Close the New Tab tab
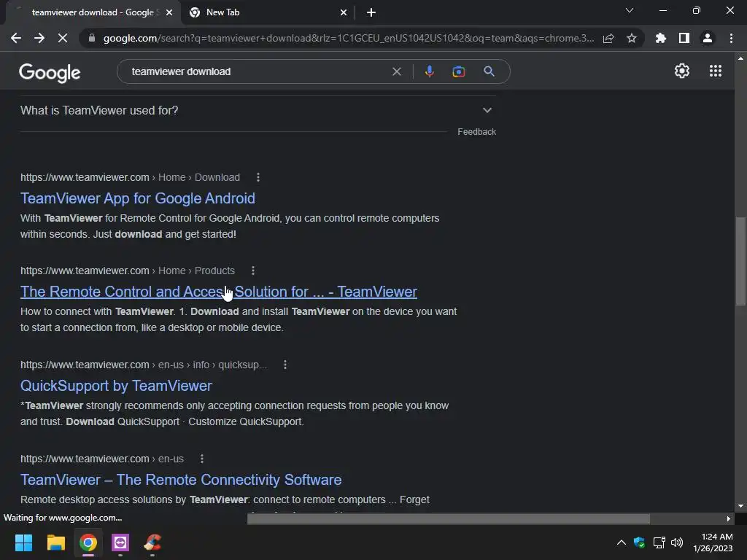Screen dimensions: 747x560 (x=344, y=13)
